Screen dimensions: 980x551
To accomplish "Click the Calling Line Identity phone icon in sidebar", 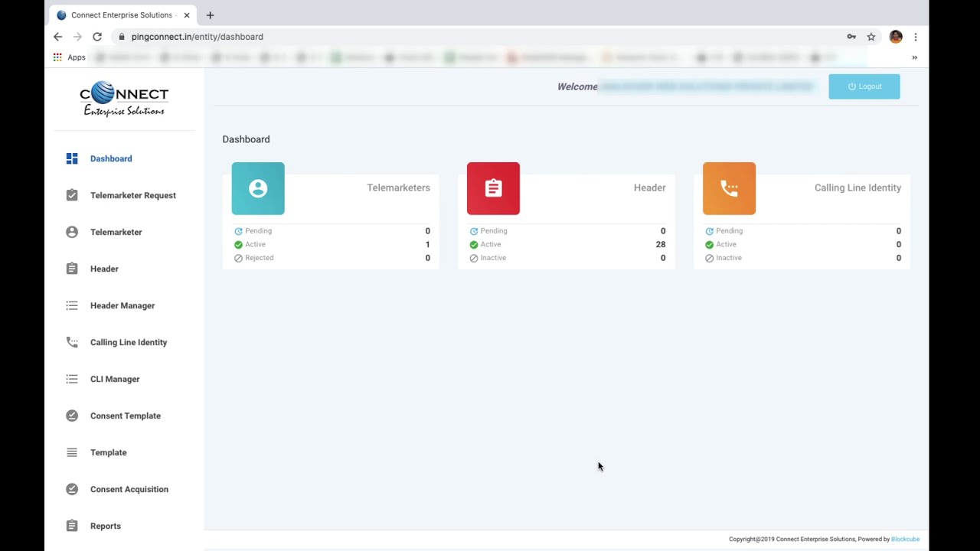I will 72,342.
